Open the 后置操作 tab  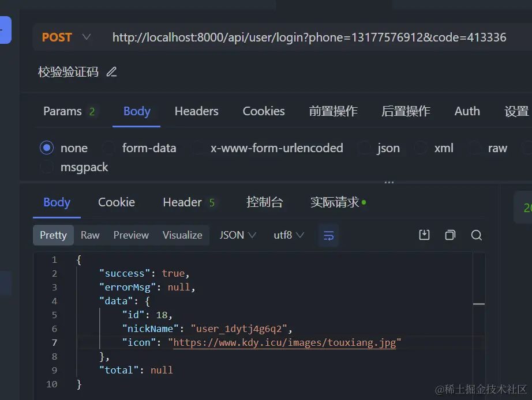tap(406, 111)
